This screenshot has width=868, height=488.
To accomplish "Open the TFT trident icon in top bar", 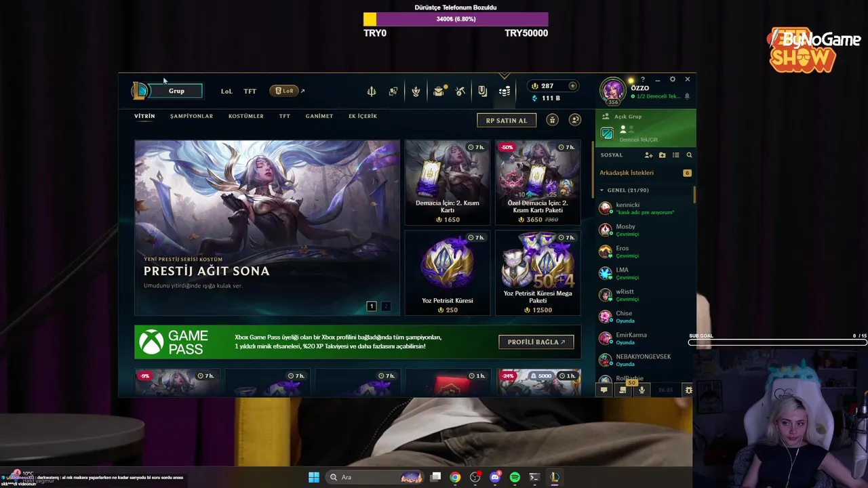I will [372, 91].
